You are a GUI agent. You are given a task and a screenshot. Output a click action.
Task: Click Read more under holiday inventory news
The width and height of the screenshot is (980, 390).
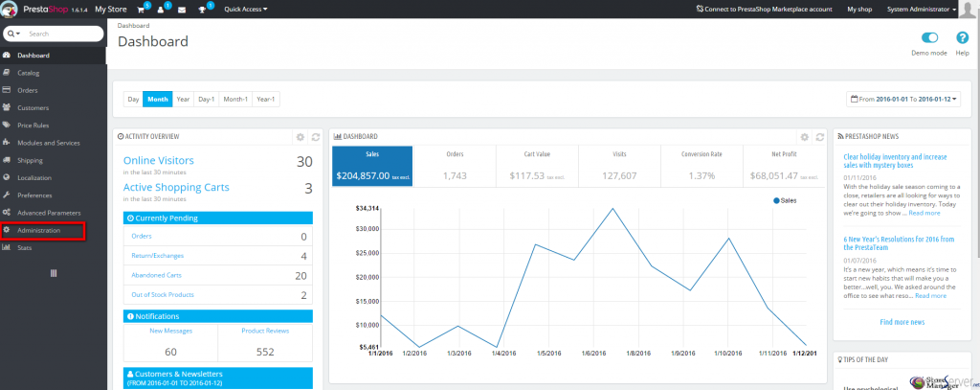(x=924, y=213)
